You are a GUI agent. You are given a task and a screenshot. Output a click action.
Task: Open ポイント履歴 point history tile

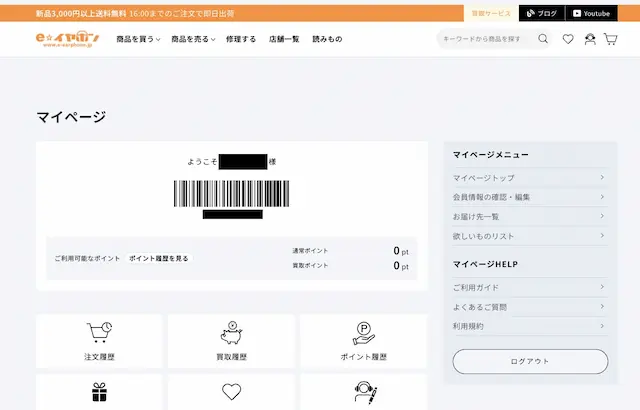(364, 341)
